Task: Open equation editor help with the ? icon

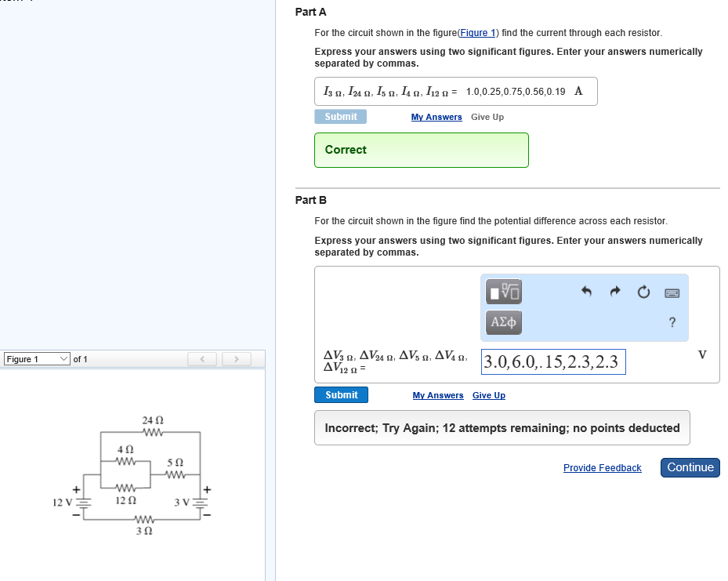Action: tap(672, 321)
